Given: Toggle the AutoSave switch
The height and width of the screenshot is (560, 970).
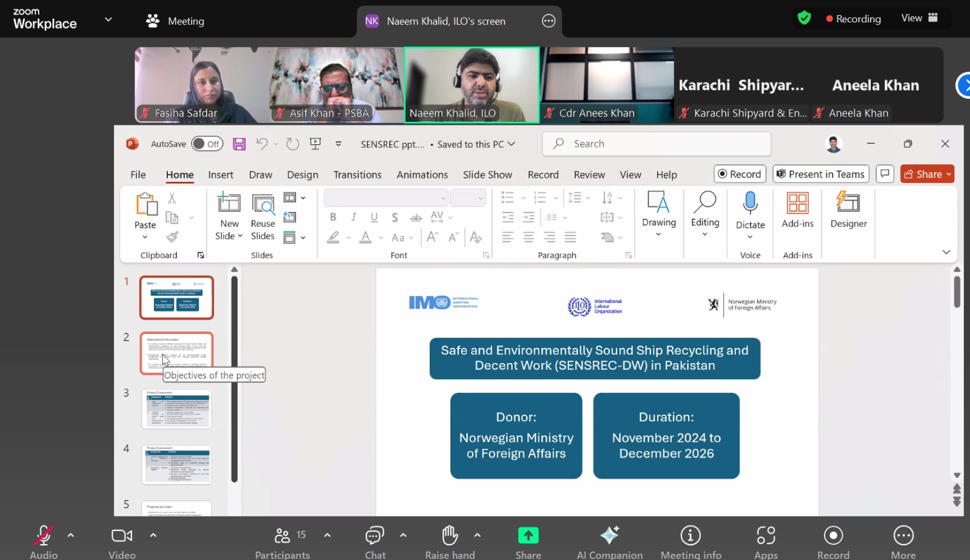Looking at the screenshot, I should (207, 144).
